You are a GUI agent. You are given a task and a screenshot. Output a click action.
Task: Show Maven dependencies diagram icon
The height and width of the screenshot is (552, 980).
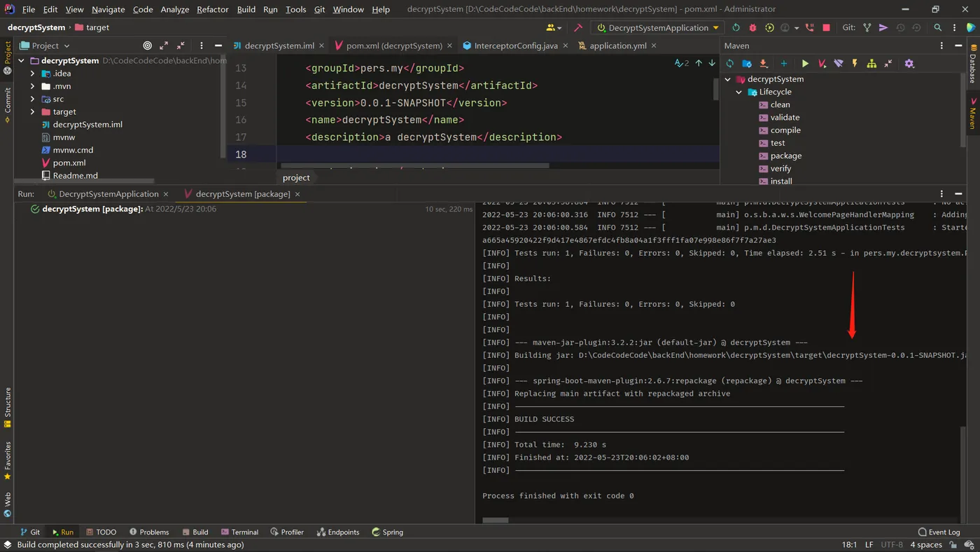[871, 63]
